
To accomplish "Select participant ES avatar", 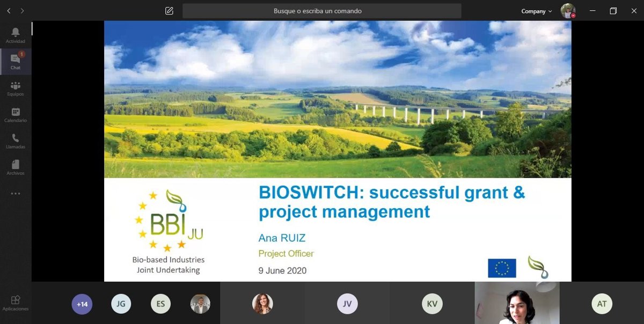I will pos(160,304).
